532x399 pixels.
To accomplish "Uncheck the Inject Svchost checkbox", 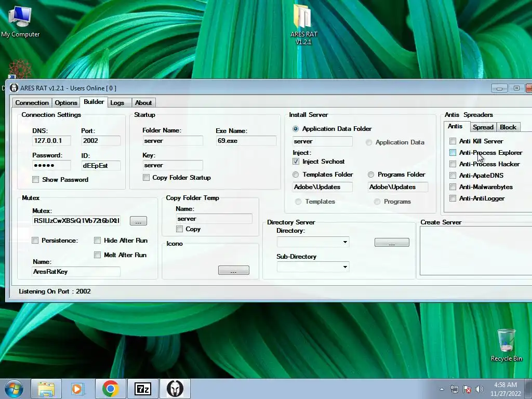I will point(296,162).
